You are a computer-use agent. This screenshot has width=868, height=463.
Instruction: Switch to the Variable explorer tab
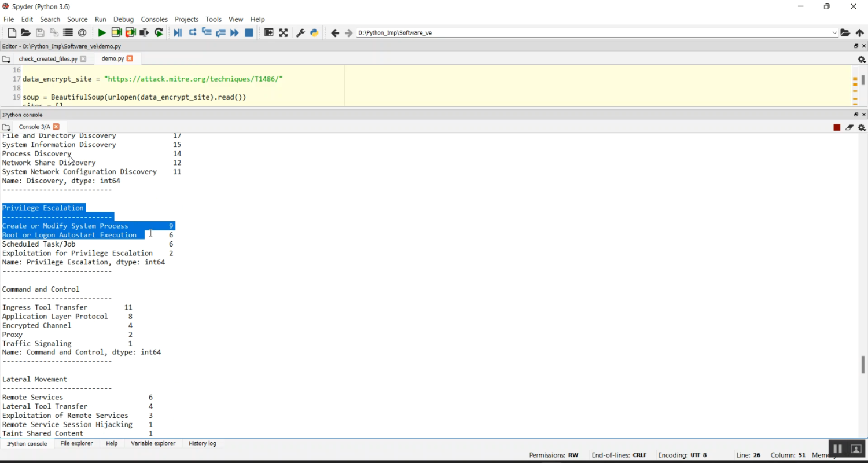[153, 443]
